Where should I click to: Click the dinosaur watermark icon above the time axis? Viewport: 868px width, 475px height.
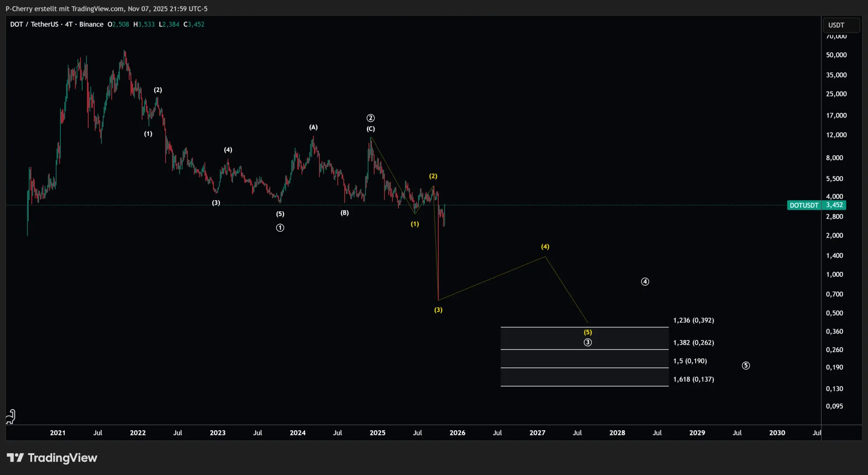pos(10,416)
